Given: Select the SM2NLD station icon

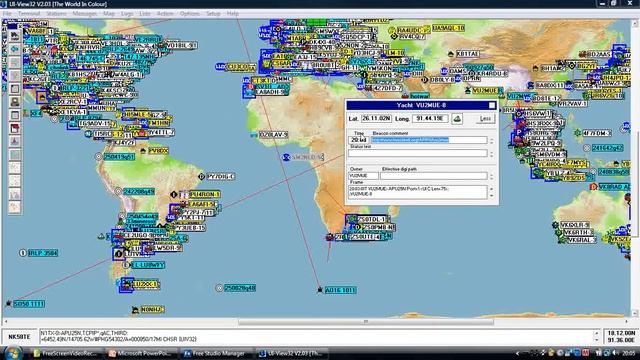Looking at the screenshot, I should coord(287,157).
